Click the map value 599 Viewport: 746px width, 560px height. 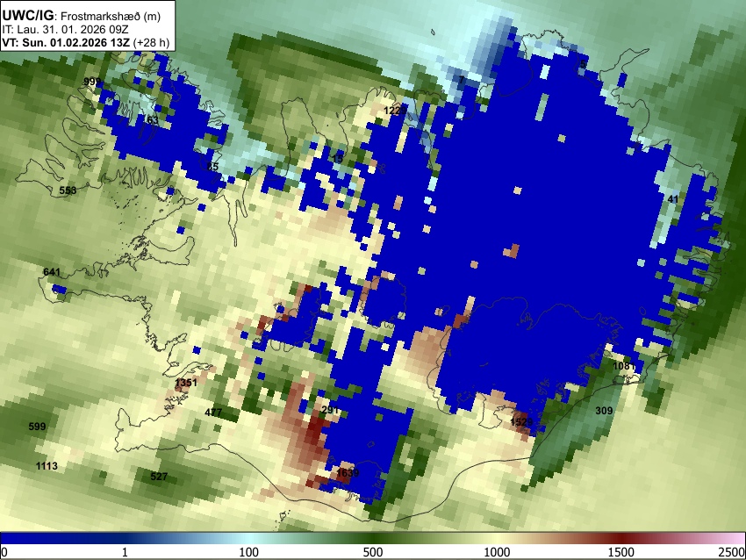point(37,427)
